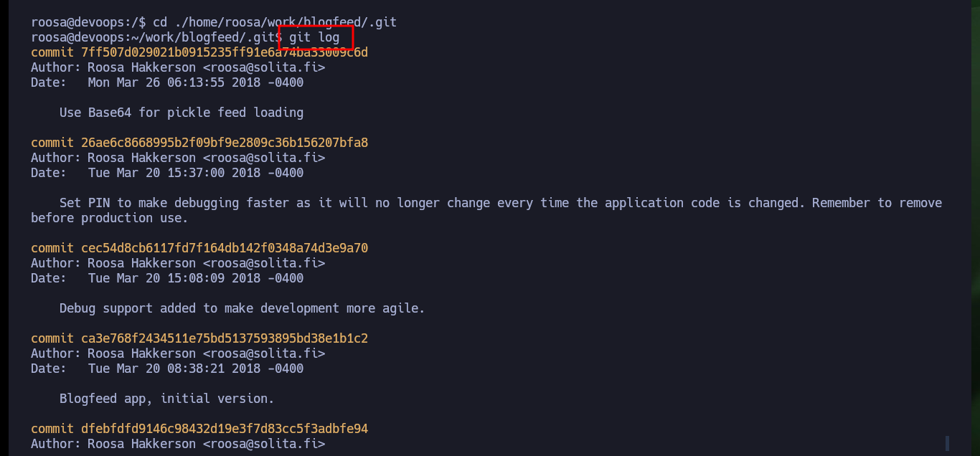This screenshot has width=980, height=456.
Task: Click the Tue Mar 20 08:38:21 date line
Action: [167, 369]
